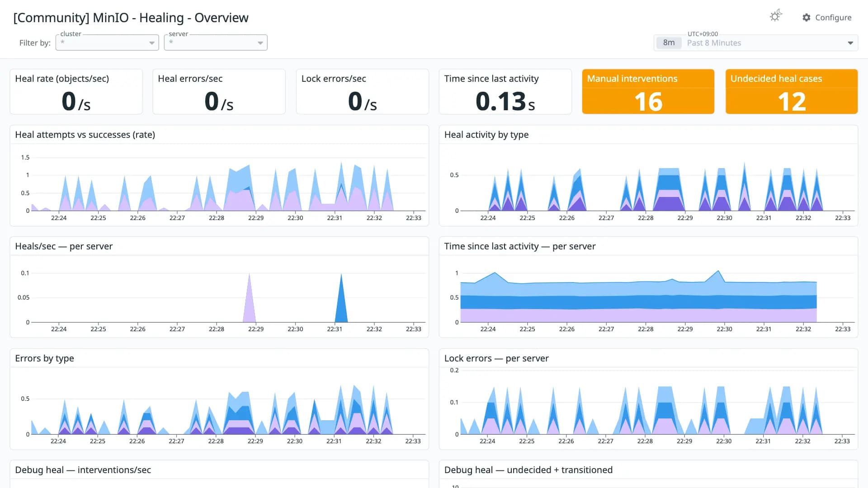Click the Errors by type chart title
Screen dimensions: 868x488
click(x=44, y=358)
